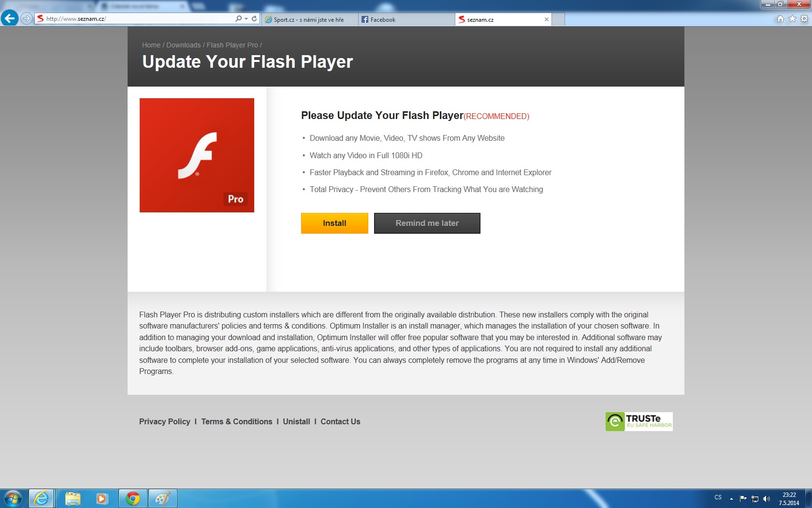
Task: Open a new tab with the blank tab button
Action: 558,19
